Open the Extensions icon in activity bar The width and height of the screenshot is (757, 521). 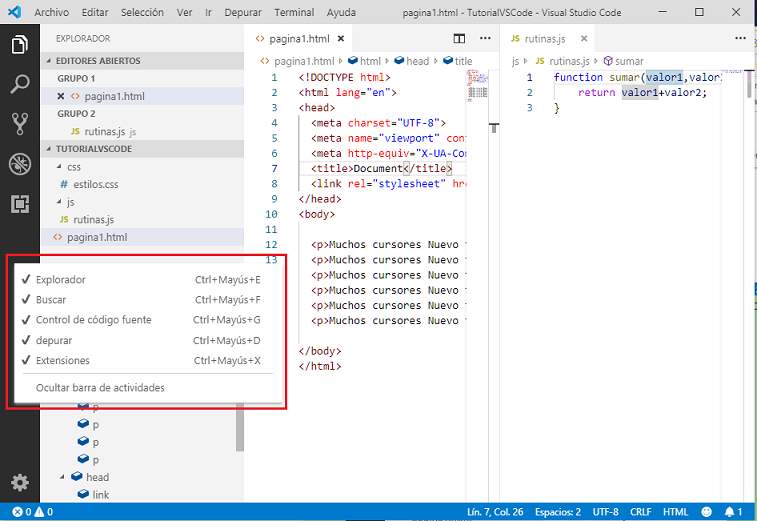click(19, 204)
